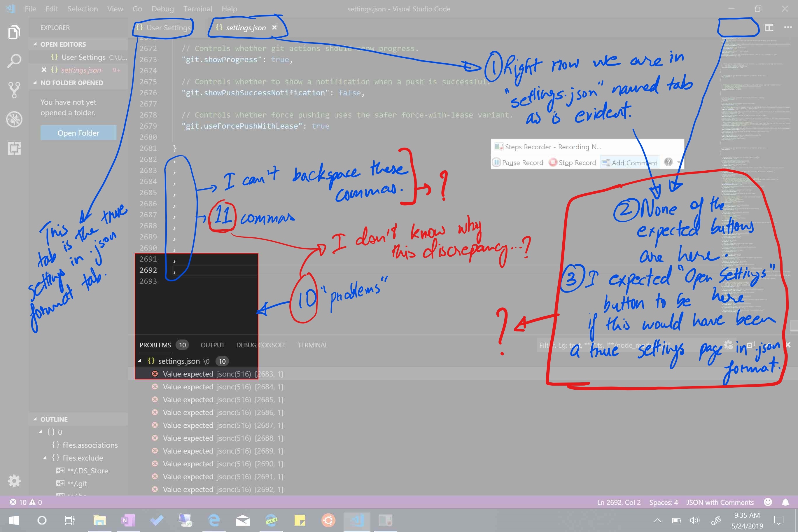Click the notification bell in status bar
Screen dimensions: 798x532
click(x=785, y=502)
